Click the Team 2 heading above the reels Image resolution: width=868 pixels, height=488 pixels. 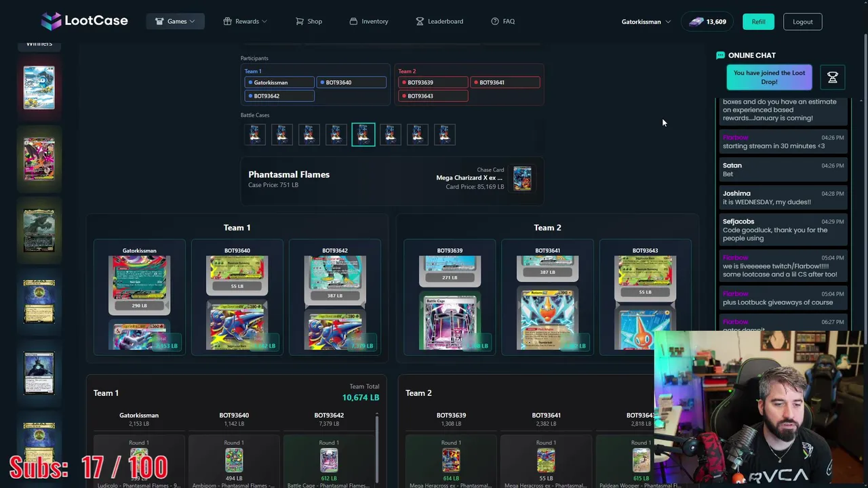click(x=547, y=228)
